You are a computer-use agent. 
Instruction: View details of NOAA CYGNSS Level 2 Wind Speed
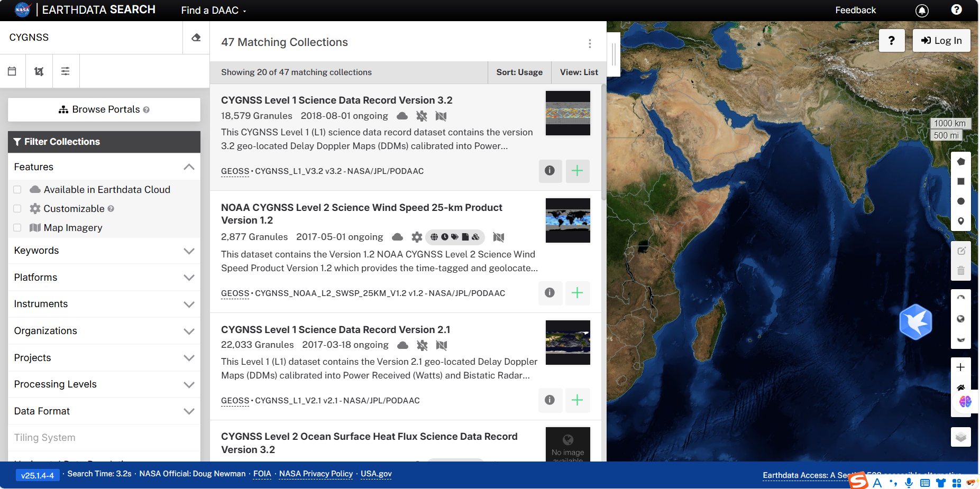[x=550, y=293]
